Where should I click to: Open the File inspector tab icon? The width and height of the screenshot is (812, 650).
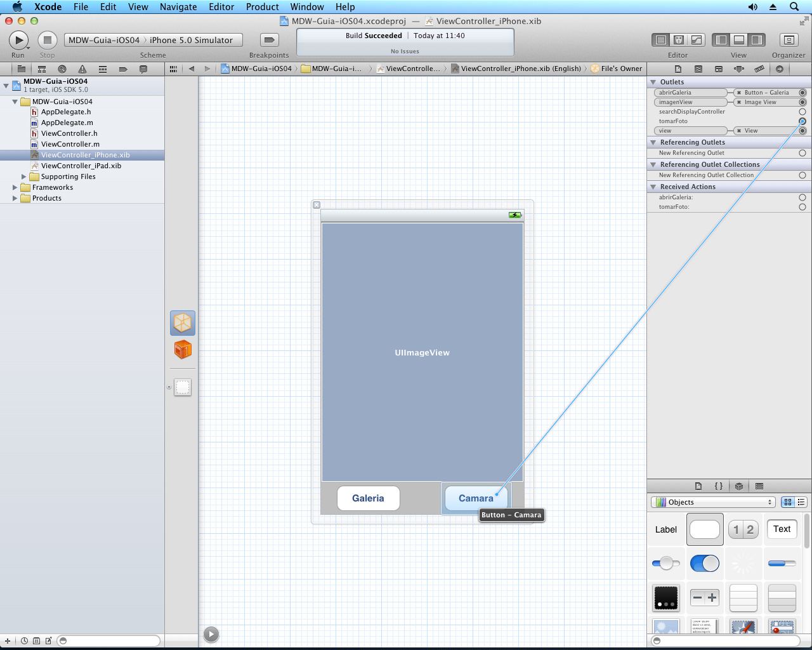(678, 69)
